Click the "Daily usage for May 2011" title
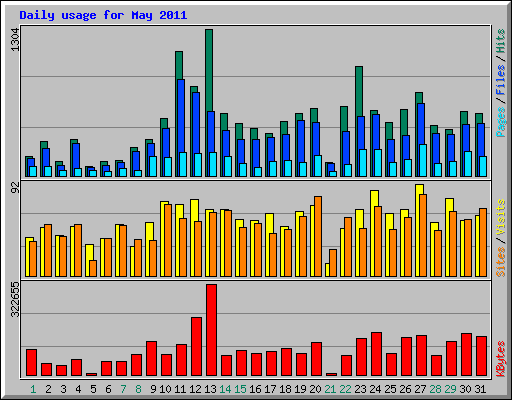Viewport: 512px width, 400px height. 103,15
